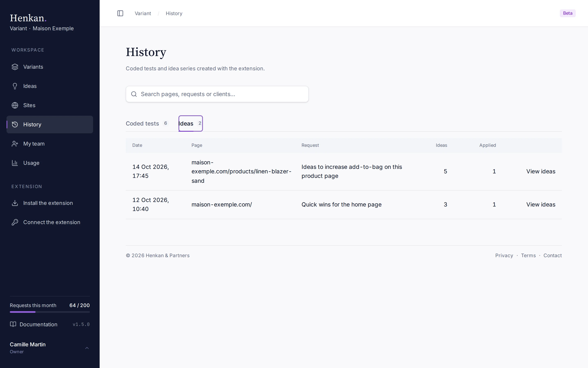Click the Variant breadcrumb link
This screenshot has height=368, width=588.
[143, 13]
